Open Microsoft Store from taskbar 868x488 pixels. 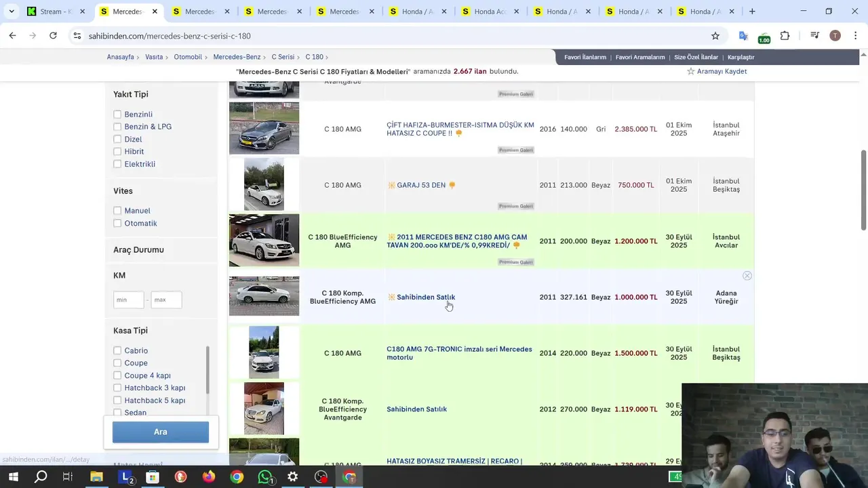click(153, 477)
